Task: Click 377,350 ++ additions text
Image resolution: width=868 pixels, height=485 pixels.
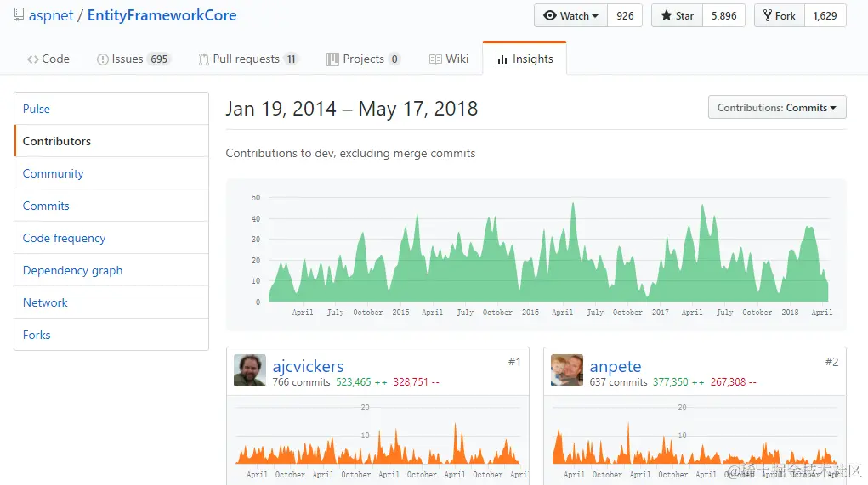Action: point(678,382)
